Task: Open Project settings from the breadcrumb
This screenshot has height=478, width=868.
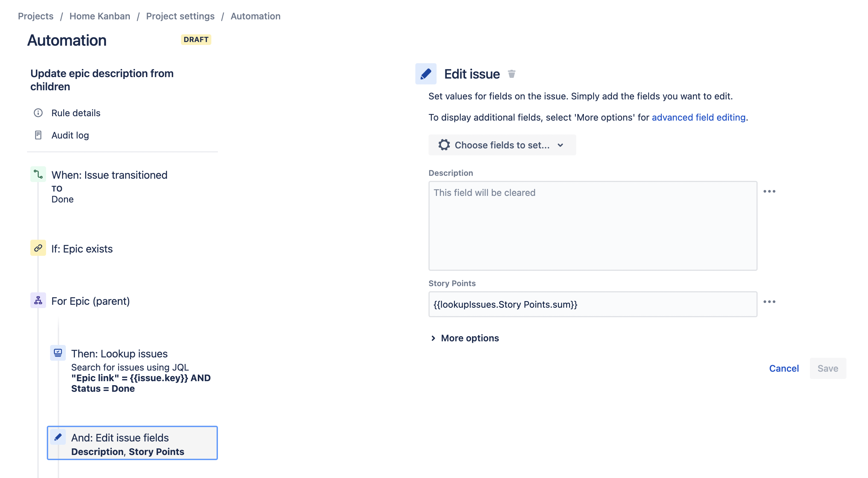Action: [180, 16]
